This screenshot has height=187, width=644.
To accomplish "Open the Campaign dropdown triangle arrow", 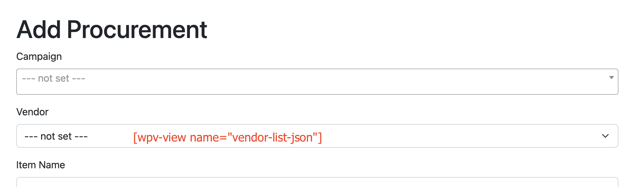I will tap(611, 78).
